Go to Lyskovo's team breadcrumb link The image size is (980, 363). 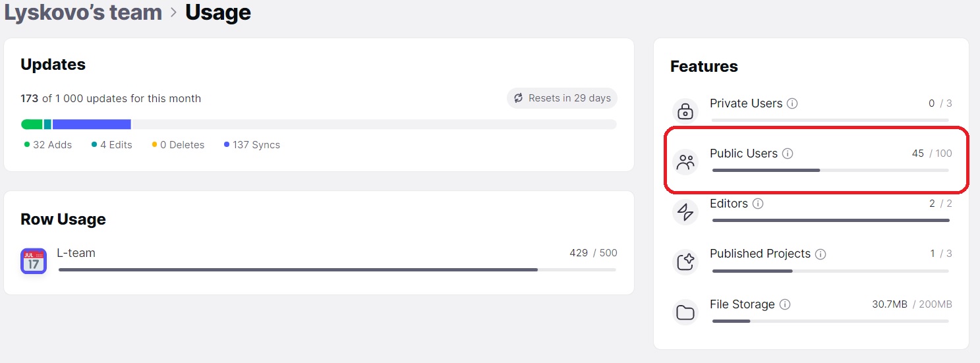(x=83, y=12)
